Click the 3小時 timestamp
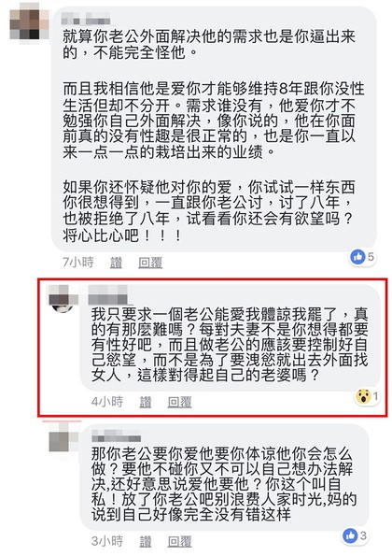The height and width of the screenshot is (556, 392). 107,541
